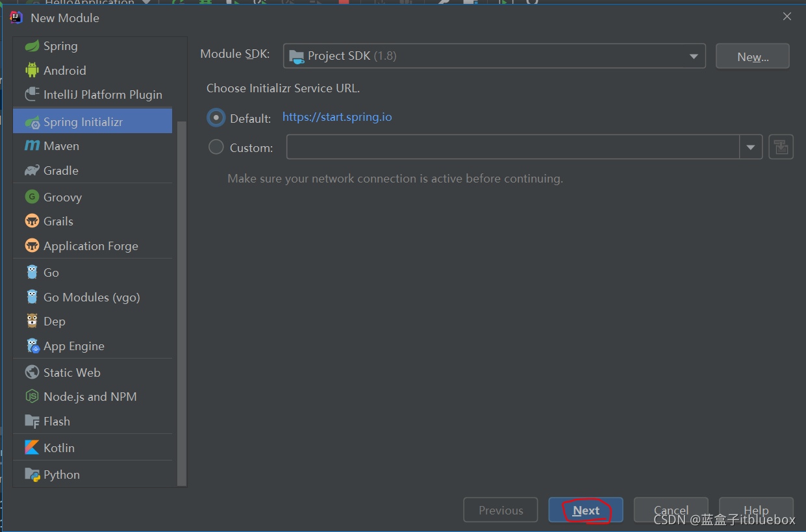Image resolution: width=806 pixels, height=532 pixels.
Task: Click the Kotlin K icon
Action: [x=32, y=448]
